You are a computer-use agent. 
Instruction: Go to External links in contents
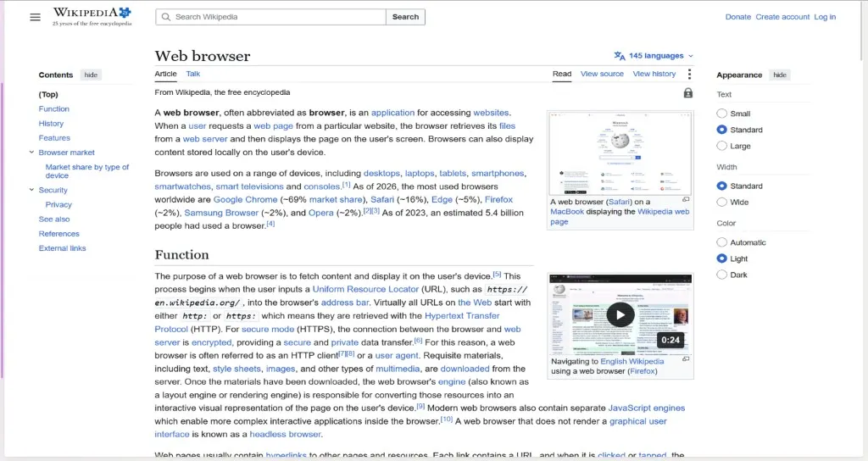pyautogui.click(x=62, y=248)
